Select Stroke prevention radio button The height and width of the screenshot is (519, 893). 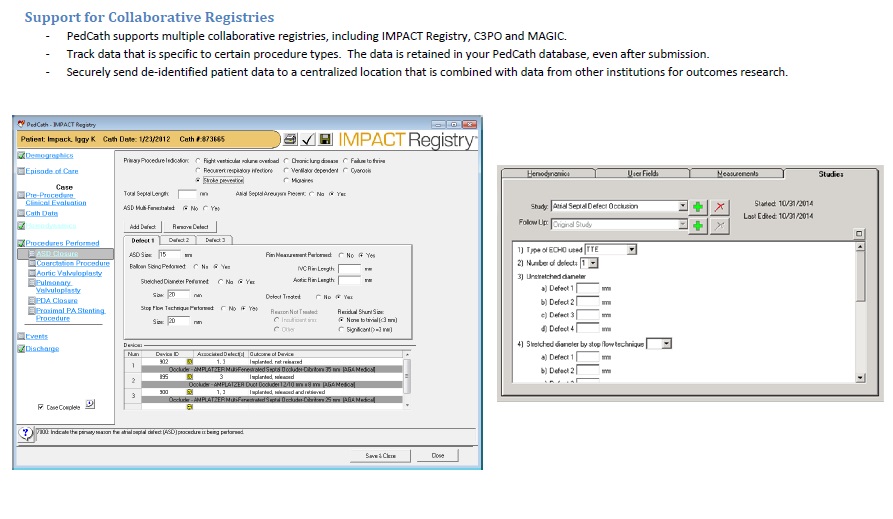coord(198,180)
